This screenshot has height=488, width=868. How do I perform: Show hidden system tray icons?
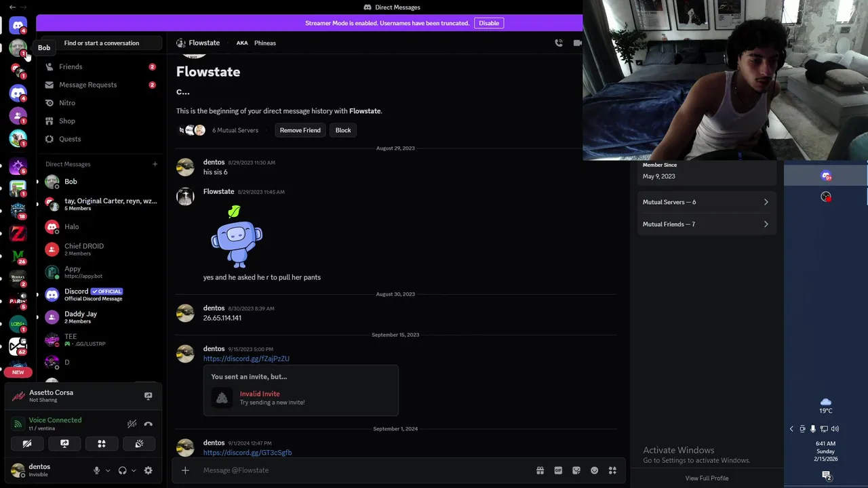point(791,429)
